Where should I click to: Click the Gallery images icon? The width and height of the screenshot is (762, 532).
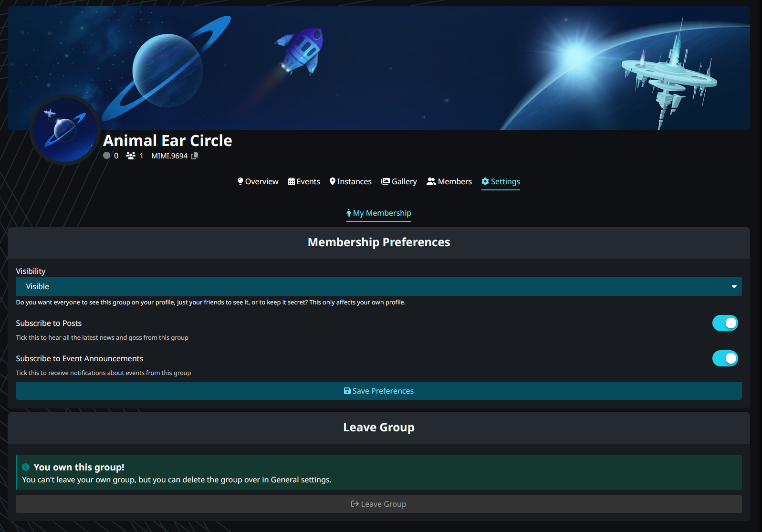(386, 181)
